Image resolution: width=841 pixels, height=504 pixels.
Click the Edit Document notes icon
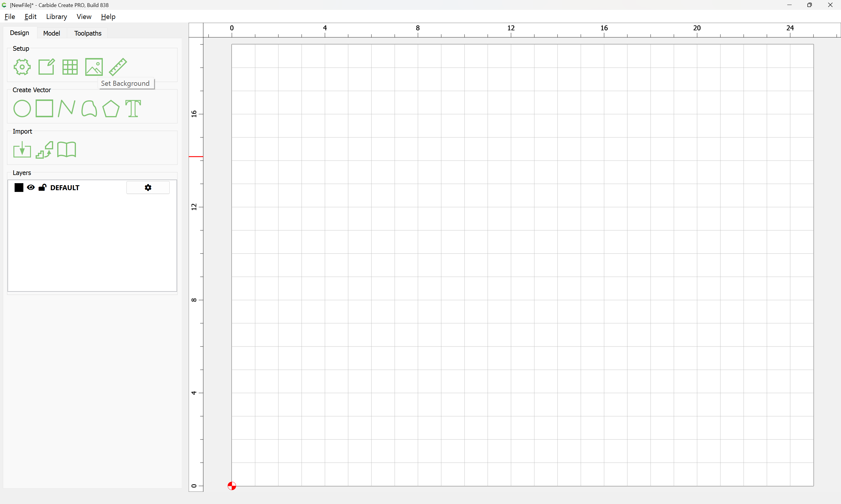click(x=46, y=67)
